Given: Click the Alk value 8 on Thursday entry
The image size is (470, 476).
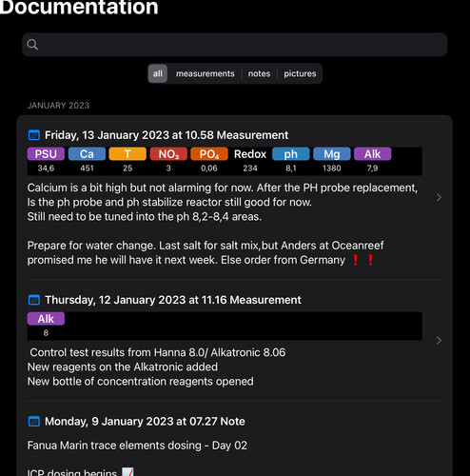Looking at the screenshot, I should coord(46,333).
